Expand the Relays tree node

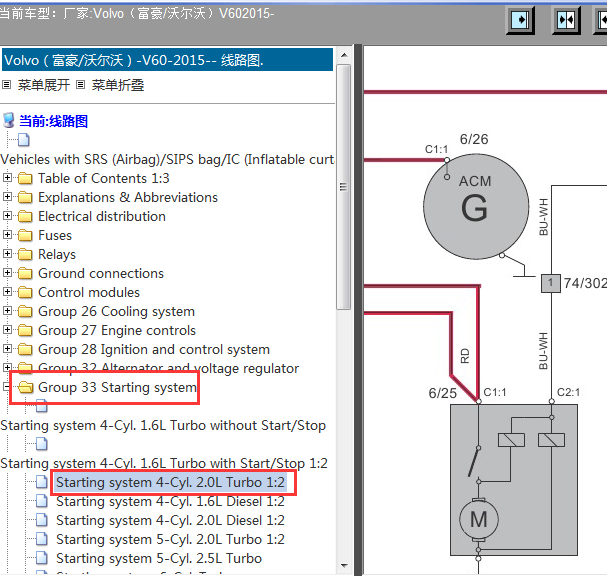(7, 254)
